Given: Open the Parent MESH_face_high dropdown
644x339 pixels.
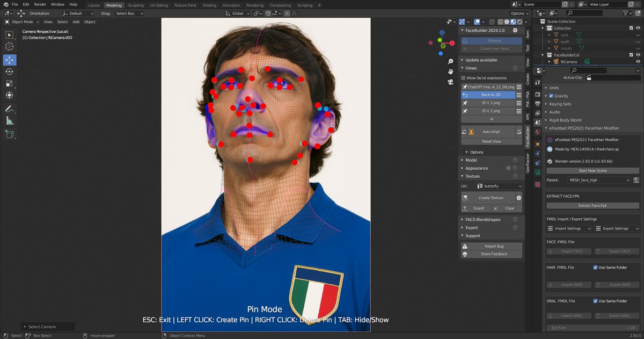Looking at the screenshot, I should pyautogui.click(x=599, y=181).
